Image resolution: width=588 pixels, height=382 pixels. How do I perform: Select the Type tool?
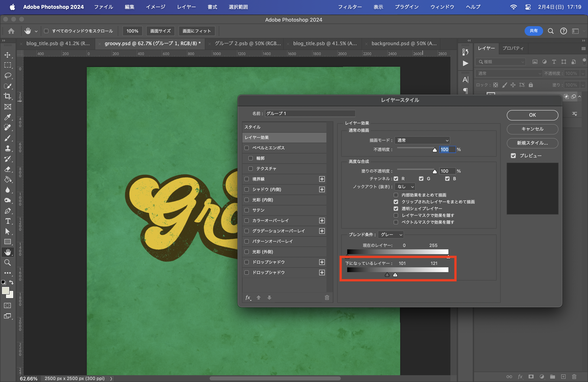click(7, 221)
